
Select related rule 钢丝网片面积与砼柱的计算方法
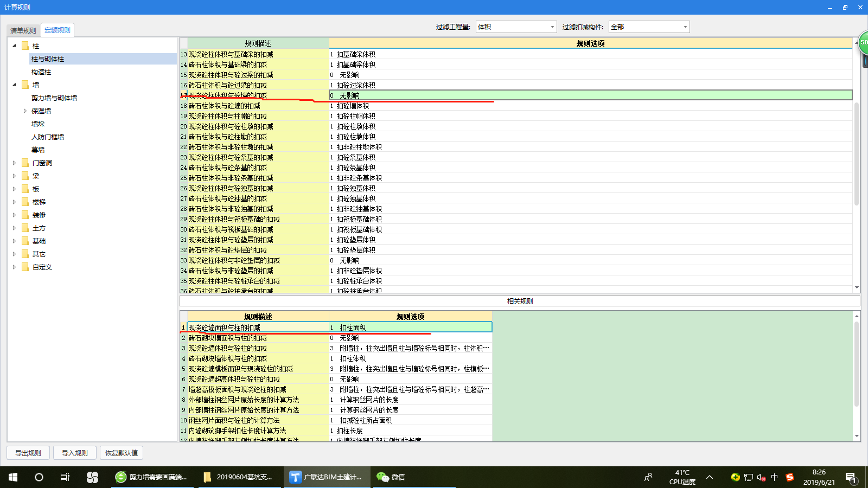[x=258, y=420]
